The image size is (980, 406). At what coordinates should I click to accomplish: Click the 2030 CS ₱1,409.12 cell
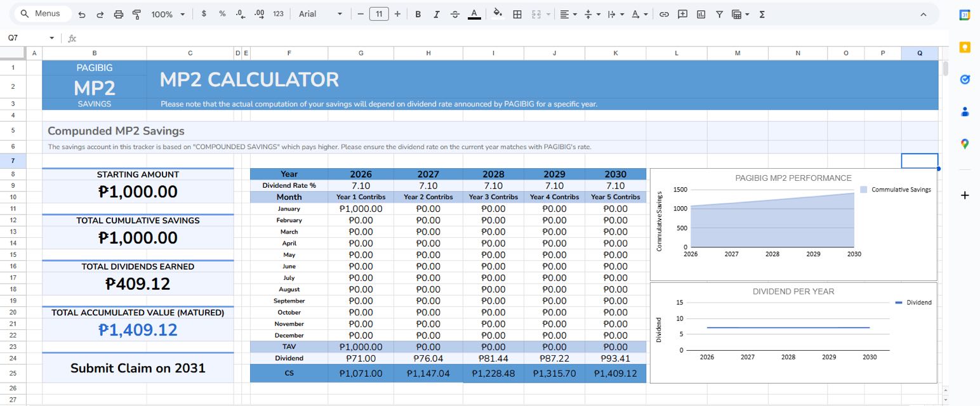click(x=615, y=374)
